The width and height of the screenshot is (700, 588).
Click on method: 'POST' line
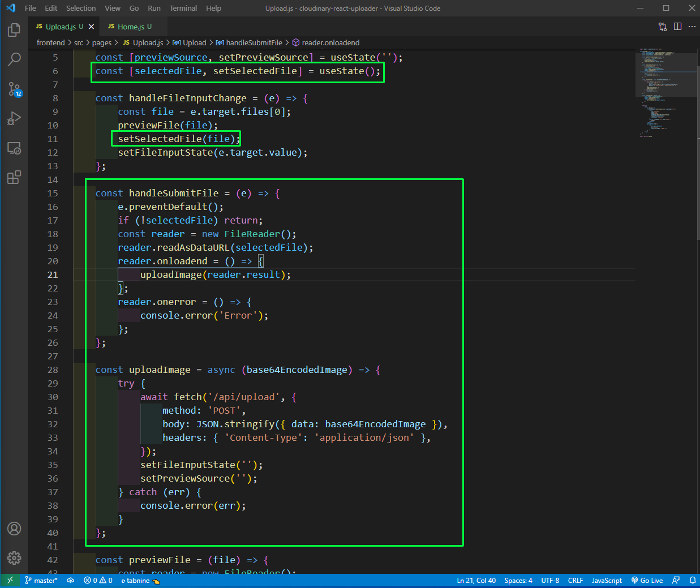tap(204, 410)
